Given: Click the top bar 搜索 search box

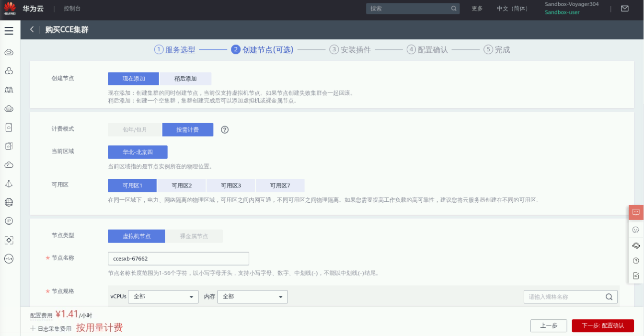Looking at the screenshot, I should click(x=413, y=9).
